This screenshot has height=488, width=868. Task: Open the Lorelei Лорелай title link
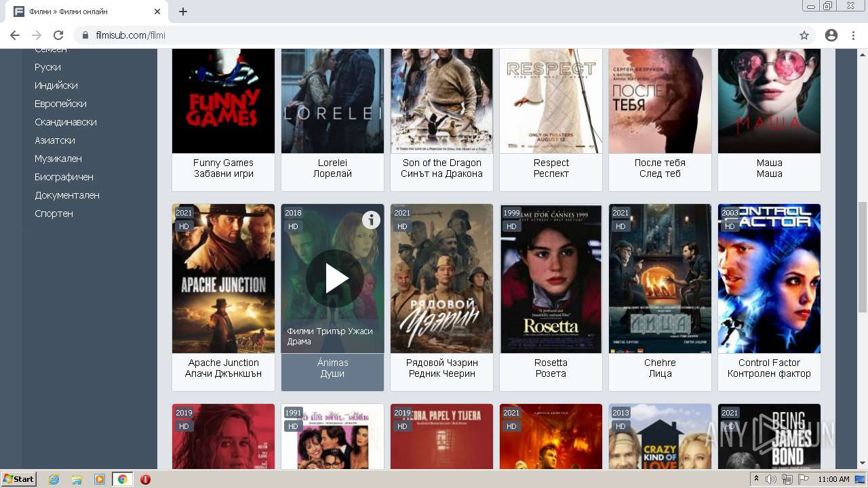(x=332, y=168)
